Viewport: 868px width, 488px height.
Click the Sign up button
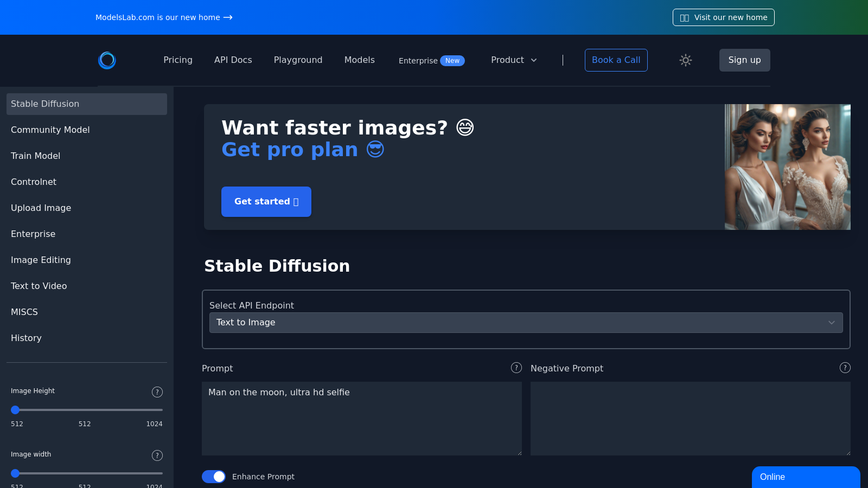744,60
